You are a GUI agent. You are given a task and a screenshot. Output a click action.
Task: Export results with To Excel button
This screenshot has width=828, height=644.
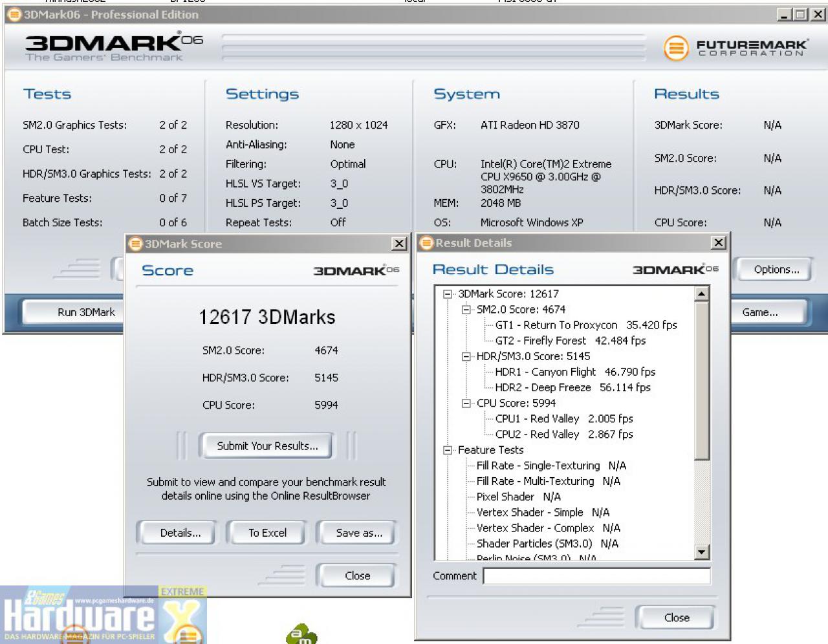267,533
